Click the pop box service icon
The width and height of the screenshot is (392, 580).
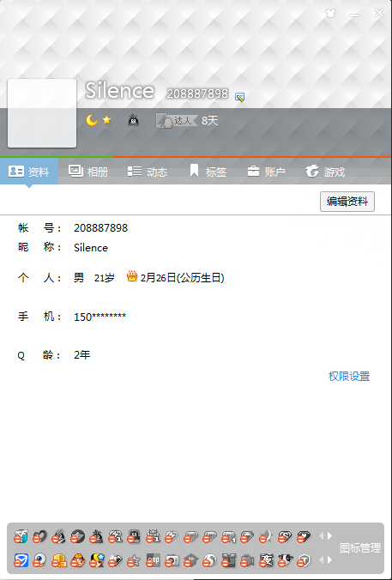click(153, 560)
